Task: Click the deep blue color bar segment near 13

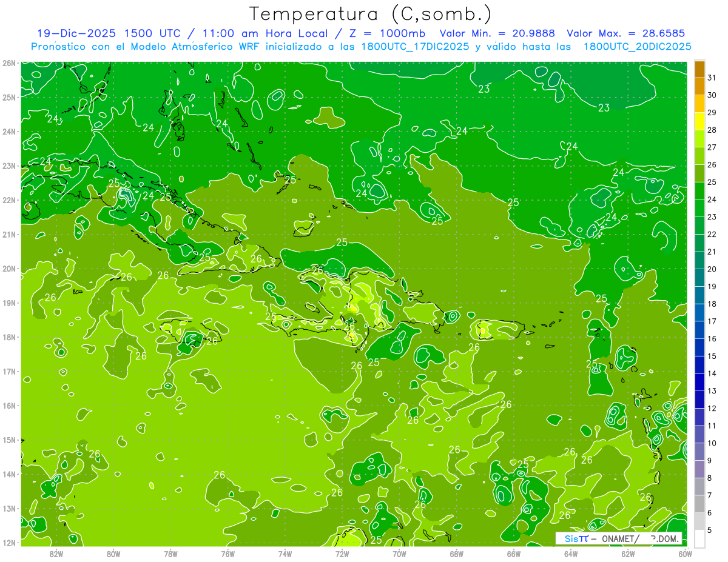Action: click(699, 382)
